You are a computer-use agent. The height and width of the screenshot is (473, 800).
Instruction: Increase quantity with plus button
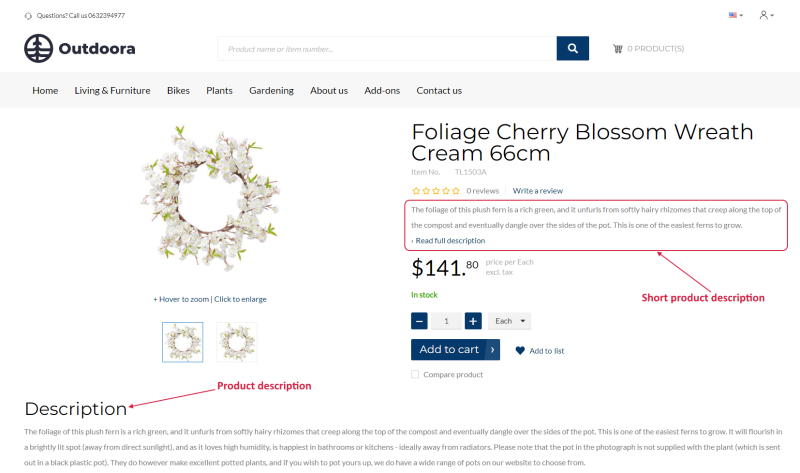coord(473,321)
